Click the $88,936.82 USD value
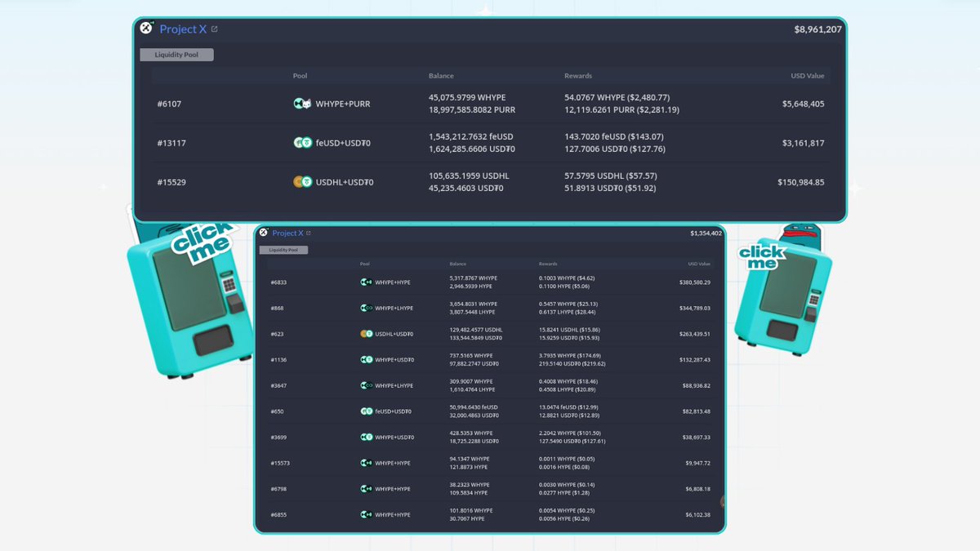The image size is (980, 551). [697, 386]
